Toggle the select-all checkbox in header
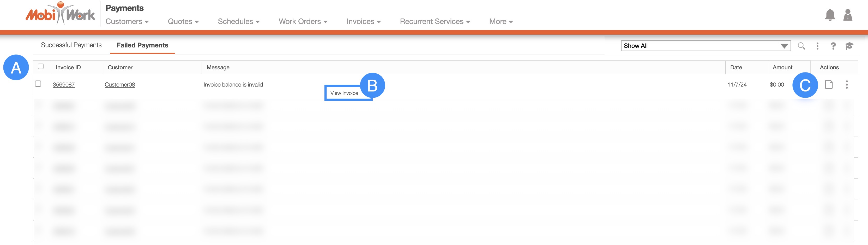The image size is (868, 245). 41,67
